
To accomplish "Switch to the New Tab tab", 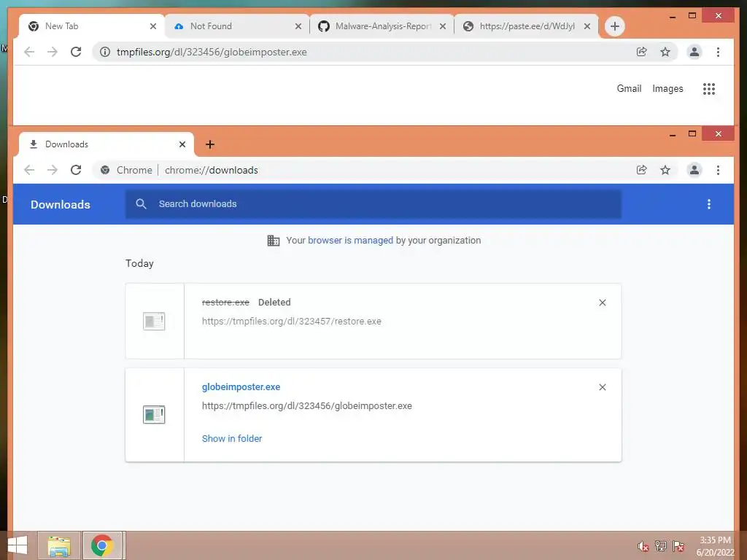I will pos(90,26).
